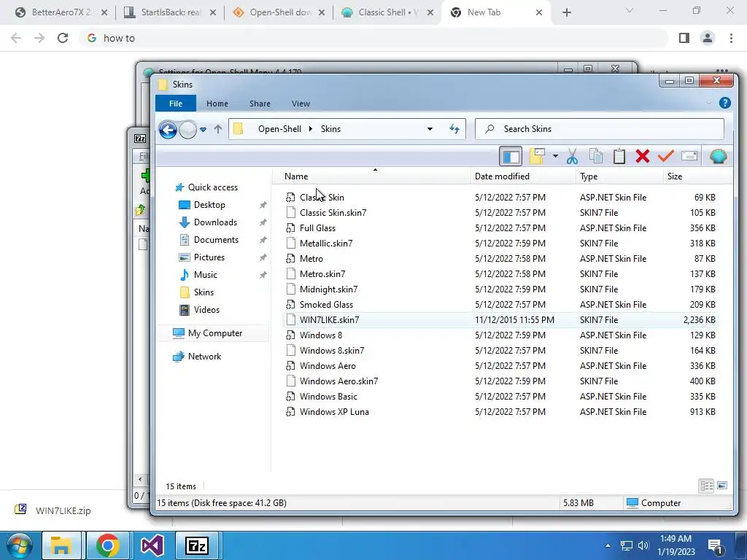Image resolution: width=747 pixels, height=560 pixels.
Task: Switch to BetterAero7X browser tab
Action: (x=61, y=12)
